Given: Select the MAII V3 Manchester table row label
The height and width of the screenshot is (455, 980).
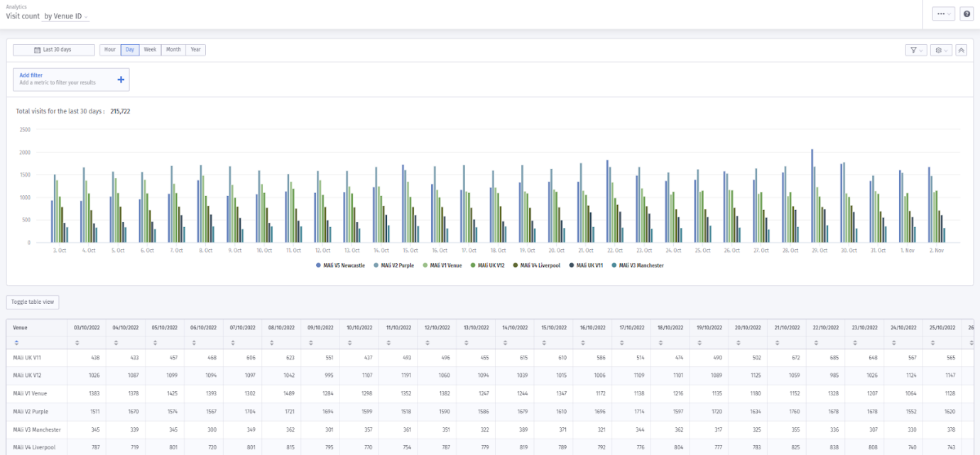Looking at the screenshot, I should point(37,429).
